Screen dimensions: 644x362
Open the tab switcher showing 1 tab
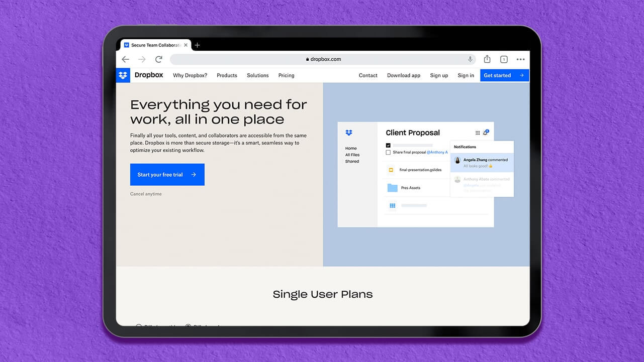(x=504, y=59)
